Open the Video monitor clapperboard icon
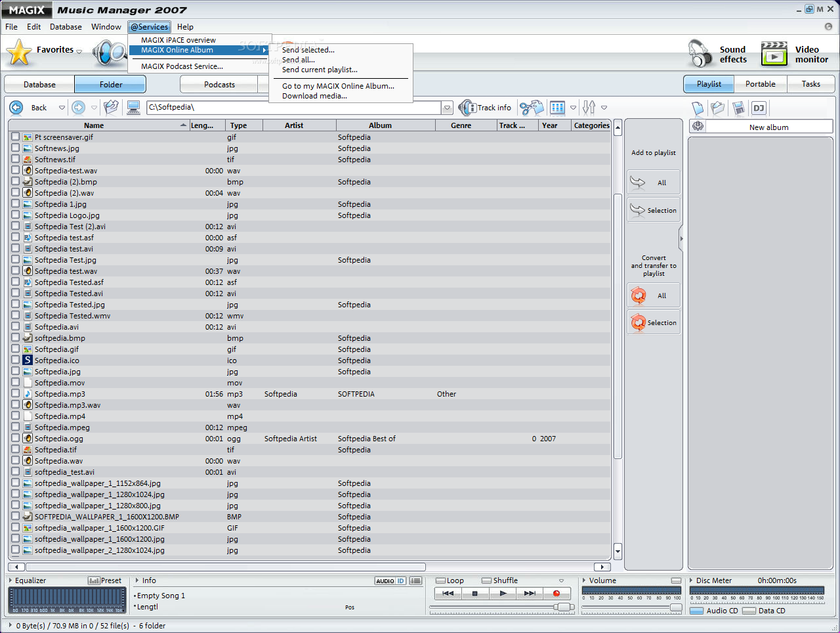This screenshot has width=840, height=633. pos(774,54)
